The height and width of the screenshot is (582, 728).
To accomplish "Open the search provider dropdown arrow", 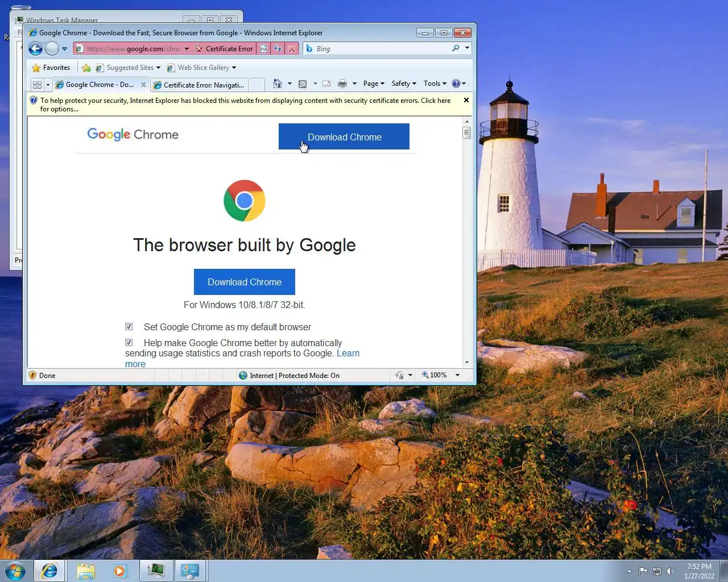I will (467, 48).
